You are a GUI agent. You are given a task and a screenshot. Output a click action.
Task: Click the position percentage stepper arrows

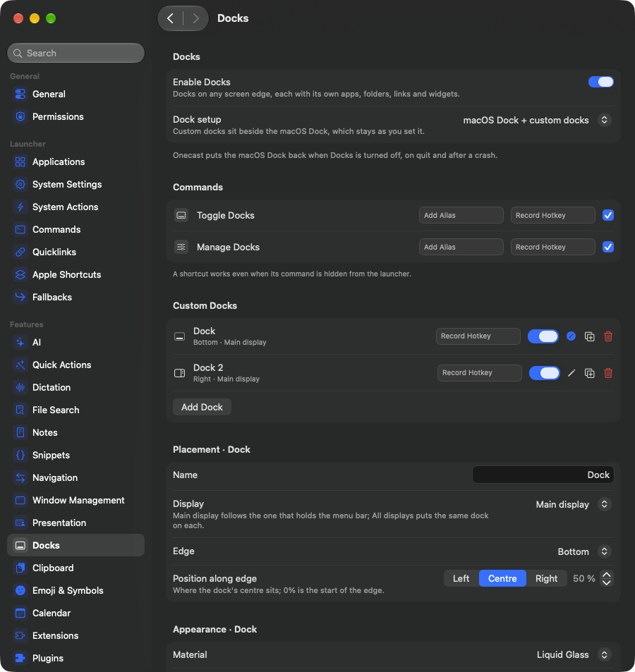coord(606,579)
